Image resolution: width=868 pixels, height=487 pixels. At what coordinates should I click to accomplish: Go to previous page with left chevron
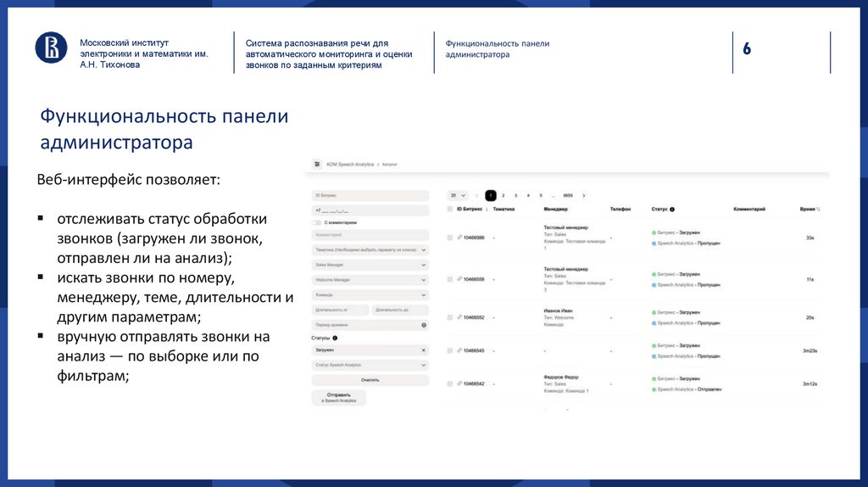click(x=476, y=196)
